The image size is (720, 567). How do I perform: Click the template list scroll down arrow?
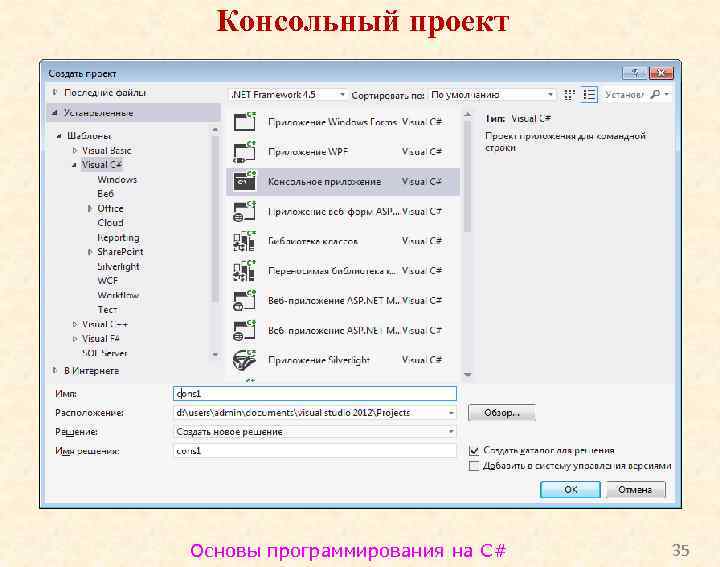pyautogui.click(x=467, y=375)
